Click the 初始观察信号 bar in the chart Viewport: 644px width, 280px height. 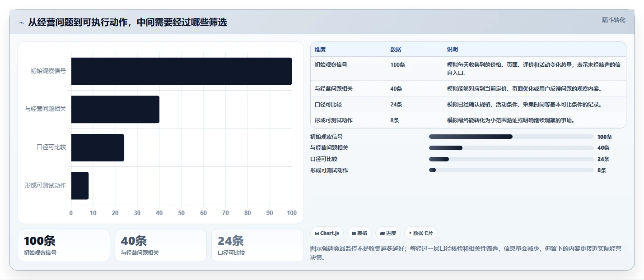pyautogui.click(x=181, y=71)
